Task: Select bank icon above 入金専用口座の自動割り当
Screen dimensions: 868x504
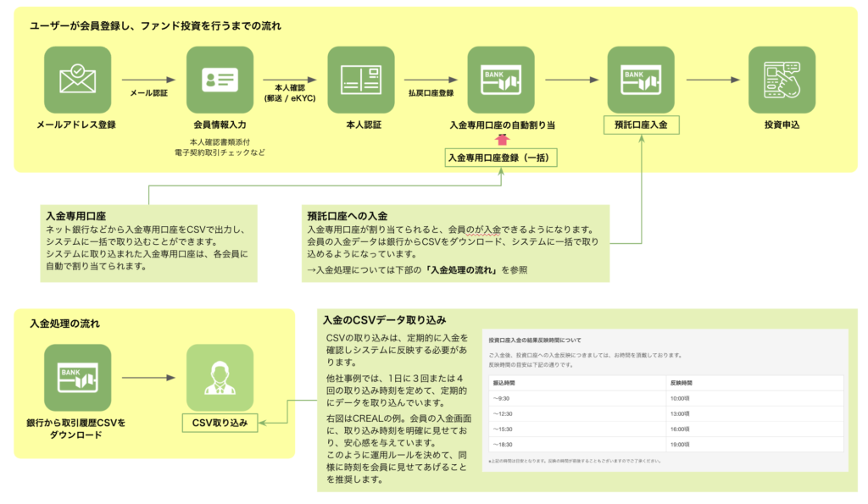Action: pos(501,80)
